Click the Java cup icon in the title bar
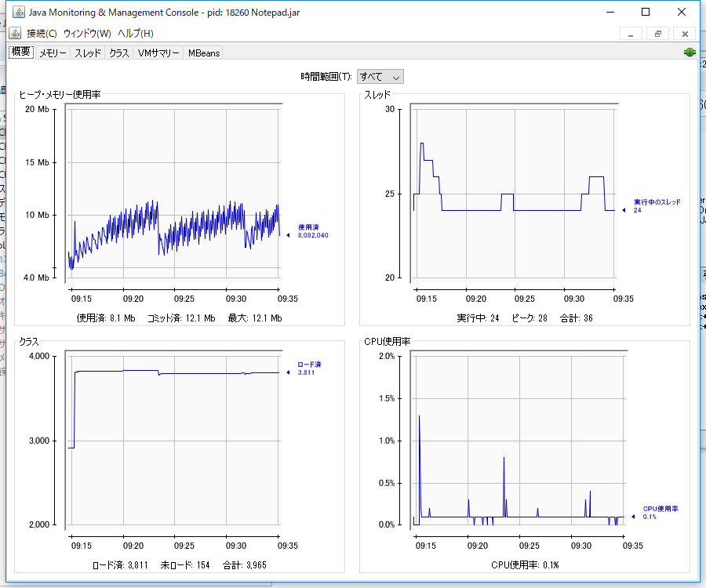The width and height of the screenshot is (706, 588). (x=19, y=12)
